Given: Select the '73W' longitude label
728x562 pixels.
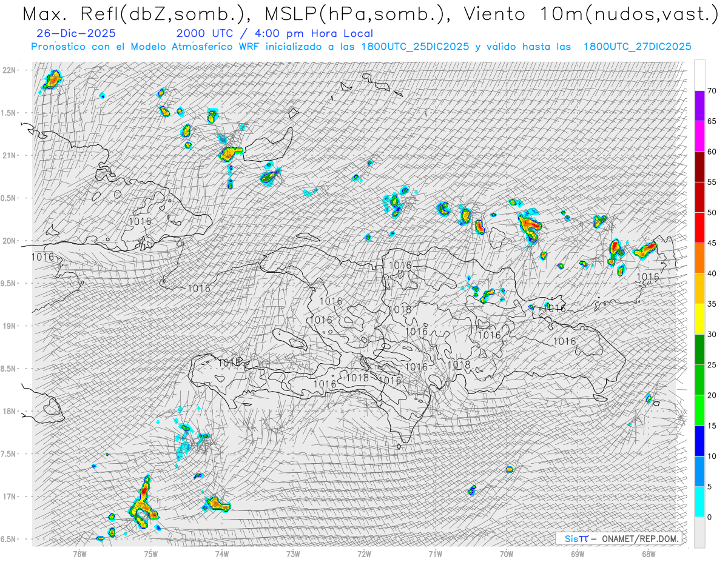Looking at the screenshot, I should [293, 554].
